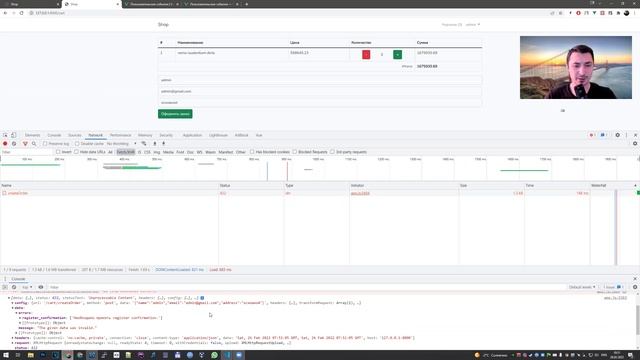Switch to the Memory tab in DevTools
The width and height of the screenshot is (640, 360).
tap(145, 135)
